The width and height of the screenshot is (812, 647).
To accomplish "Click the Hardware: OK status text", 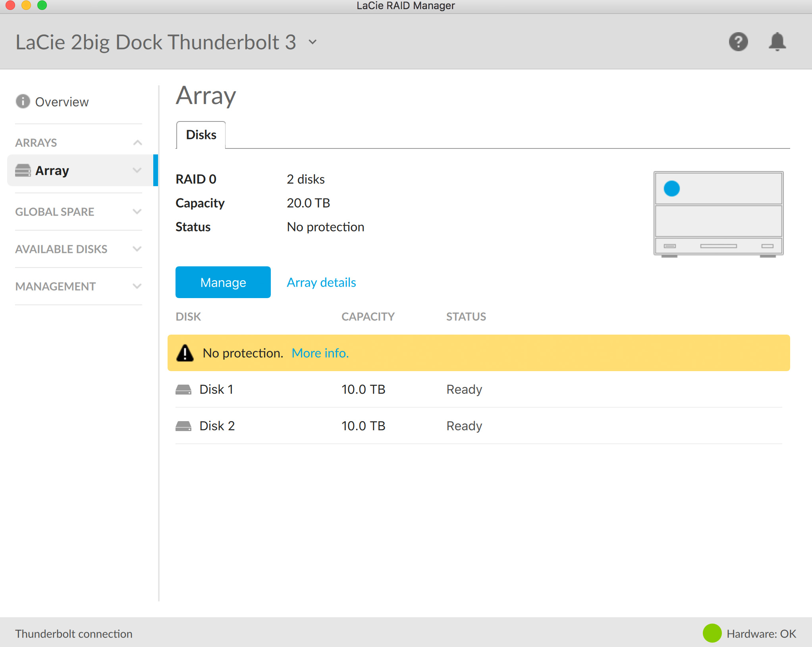I will [761, 634].
